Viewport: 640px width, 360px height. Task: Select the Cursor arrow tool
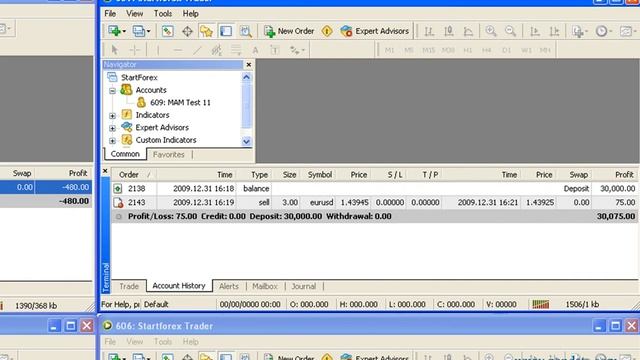pyautogui.click(x=115, y=50)
